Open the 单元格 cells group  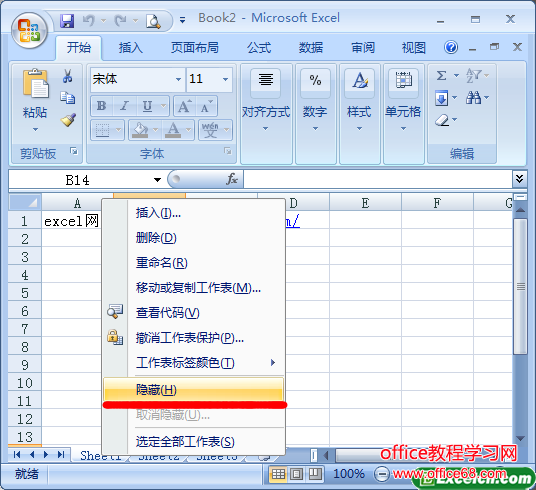[x=403, y=113]
